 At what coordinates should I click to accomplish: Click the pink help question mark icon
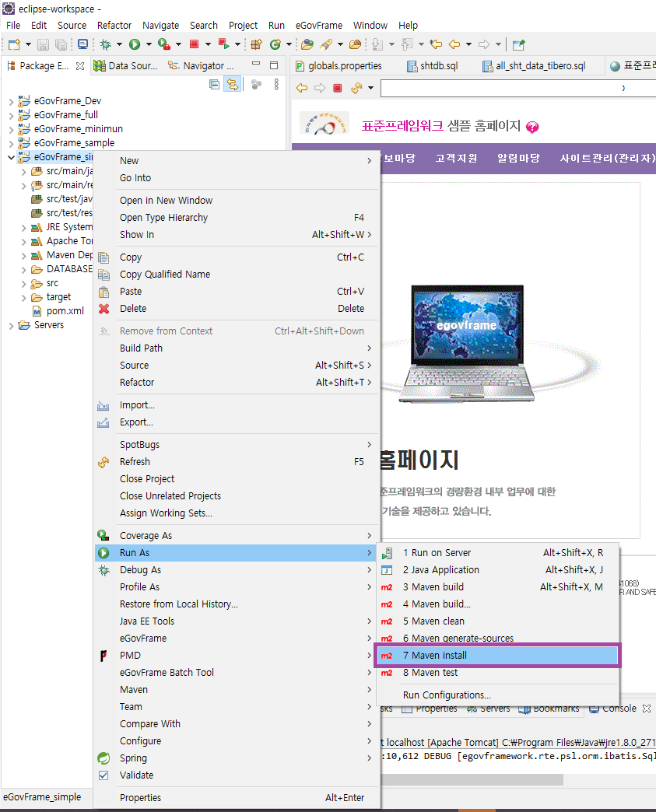(x=532, y=126)
